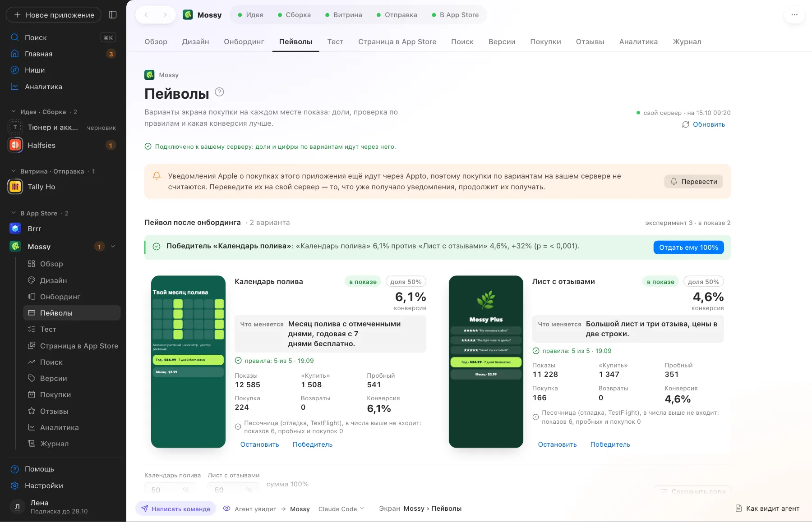Open the three-dots more menu
This screenshot has width=812, height=522.
tap(794, 15)
